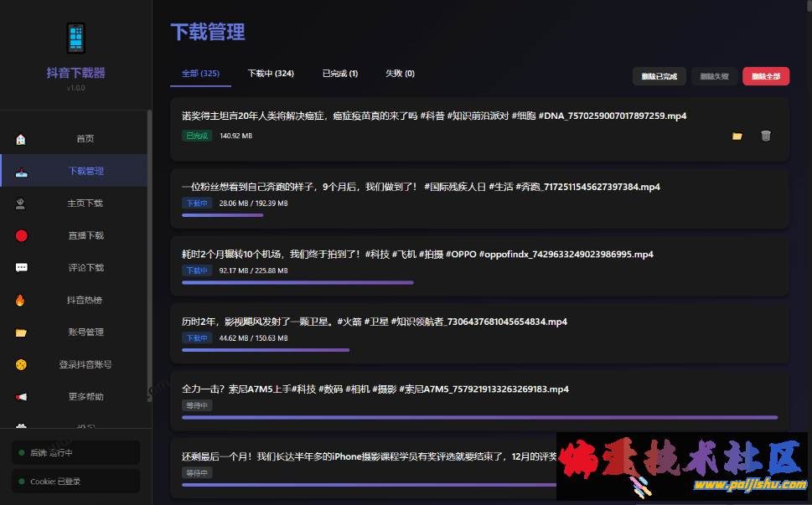Click the phone app logo above 抖音下载器
This screenshot has height=505, width=812.
76,39
